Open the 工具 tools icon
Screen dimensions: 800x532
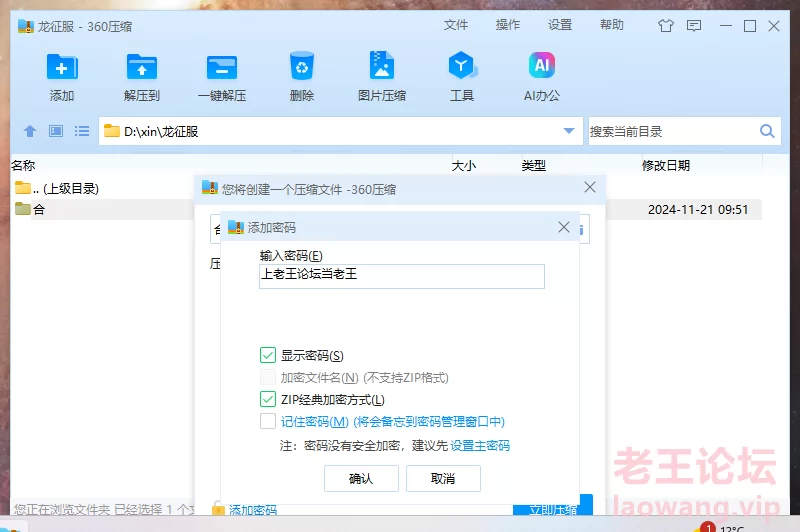point(462,65)
